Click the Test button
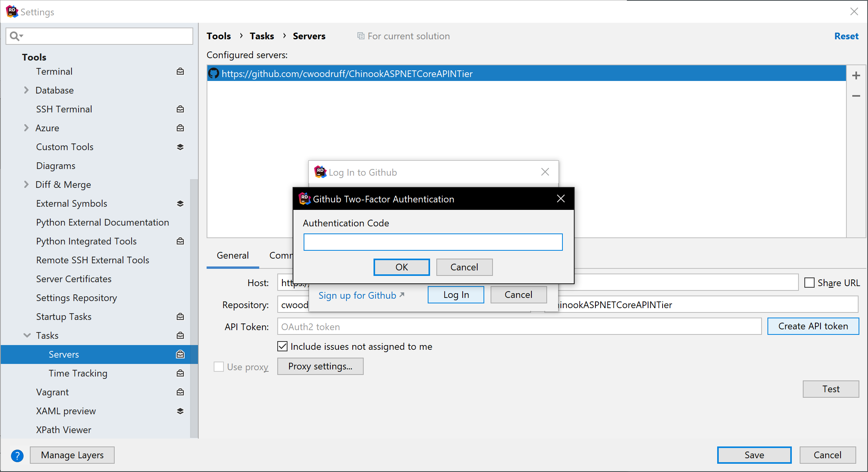 point(831,389)
